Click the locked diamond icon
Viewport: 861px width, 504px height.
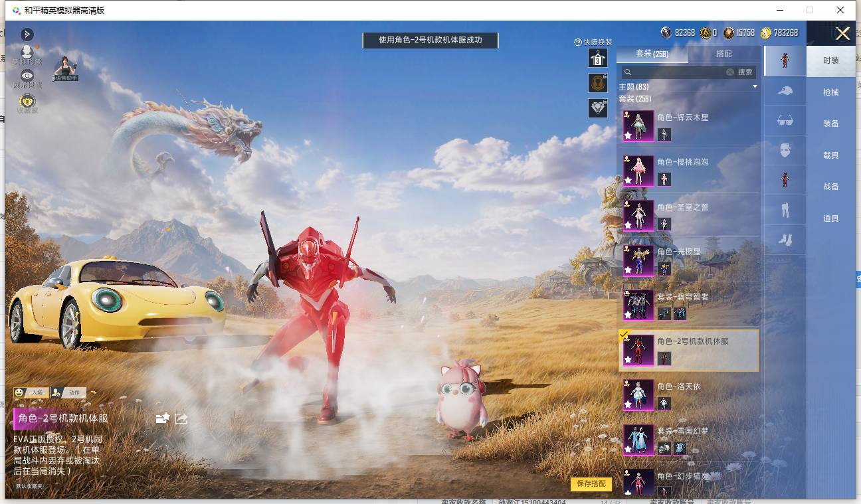598,108
